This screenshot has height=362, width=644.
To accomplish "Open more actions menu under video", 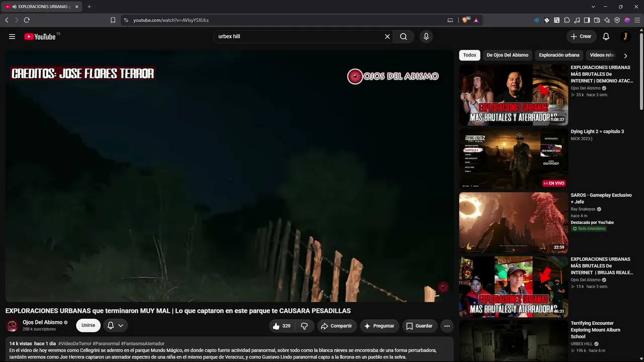I will point(447,326).
